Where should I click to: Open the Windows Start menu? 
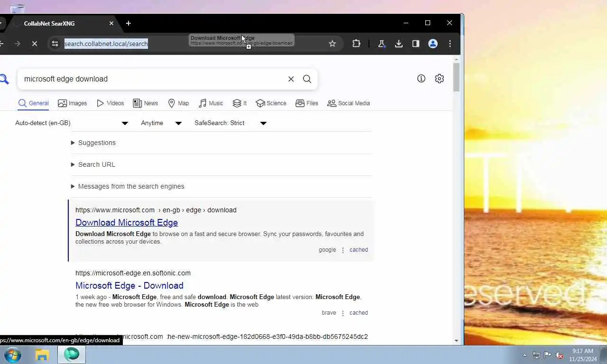point(13,355)
